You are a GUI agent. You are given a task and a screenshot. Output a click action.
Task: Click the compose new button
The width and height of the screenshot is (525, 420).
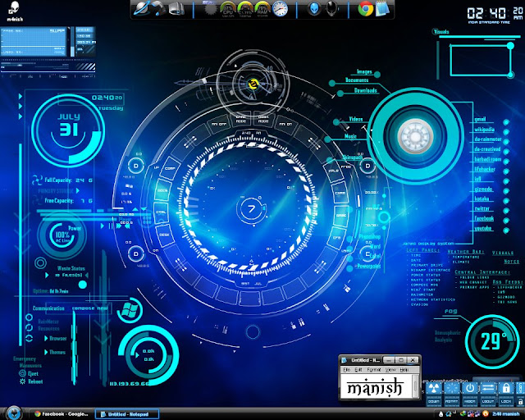point(90,308)
